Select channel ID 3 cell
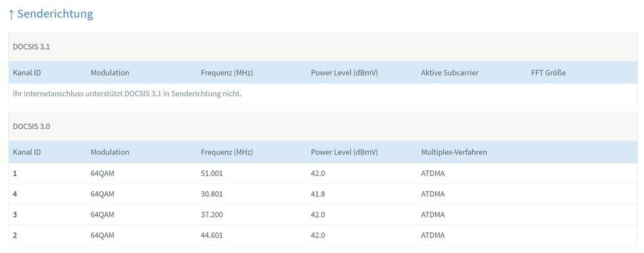The width and height of the screenshot is (644, 253). (x=15, y=215)
